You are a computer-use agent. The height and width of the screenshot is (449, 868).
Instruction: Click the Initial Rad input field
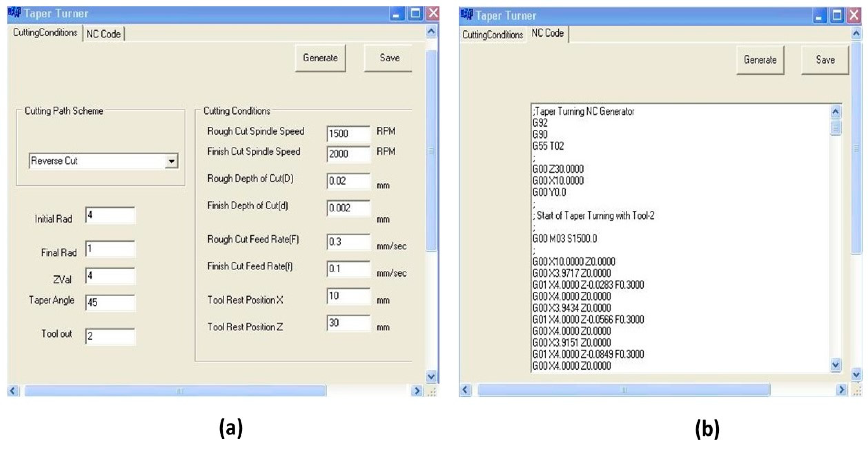[110, 215]
